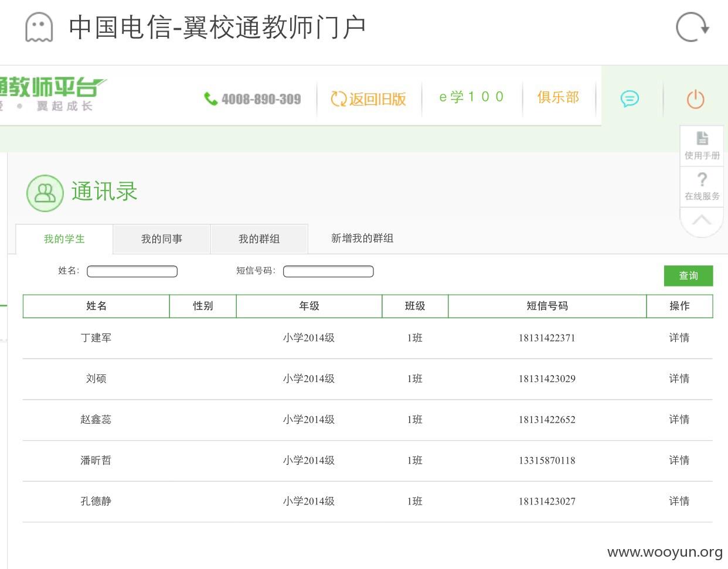
Task: Click the 姓名 column header
Action: (x=96, y=306)
